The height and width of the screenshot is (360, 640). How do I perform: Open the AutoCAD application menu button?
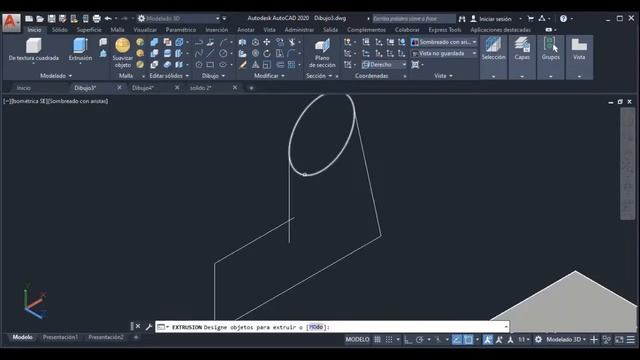pos(11,22)
